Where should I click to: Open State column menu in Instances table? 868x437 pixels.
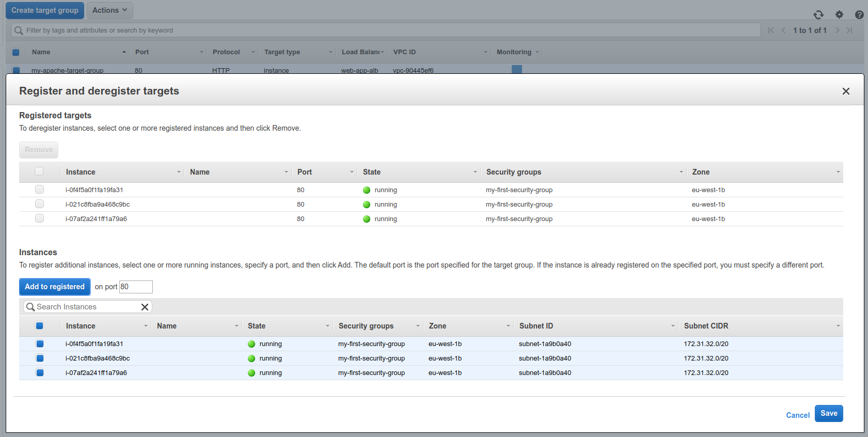[x=327, y=326]
